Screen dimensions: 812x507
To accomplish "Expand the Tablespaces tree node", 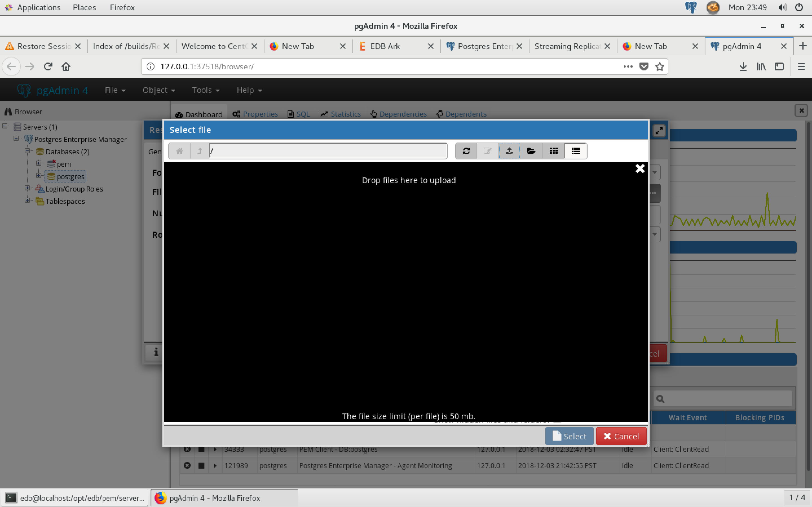I will [x=28, y=201].
